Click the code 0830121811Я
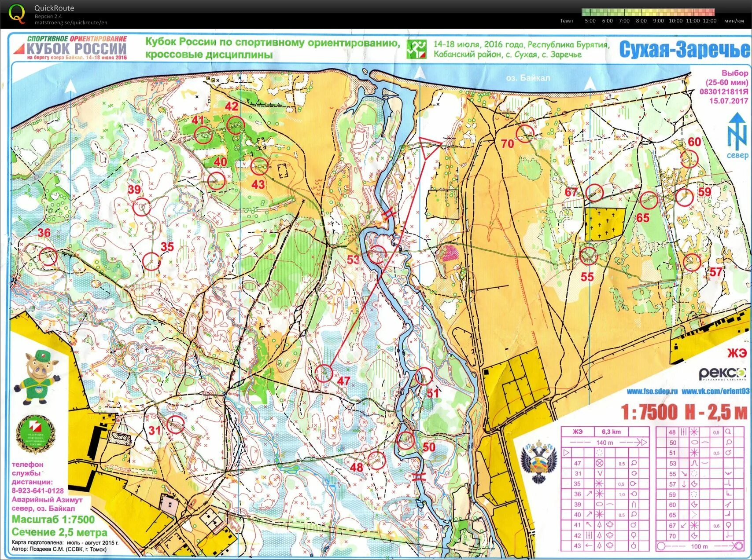Viewport: 752px width, 560px height. click(x=724, y=92)
